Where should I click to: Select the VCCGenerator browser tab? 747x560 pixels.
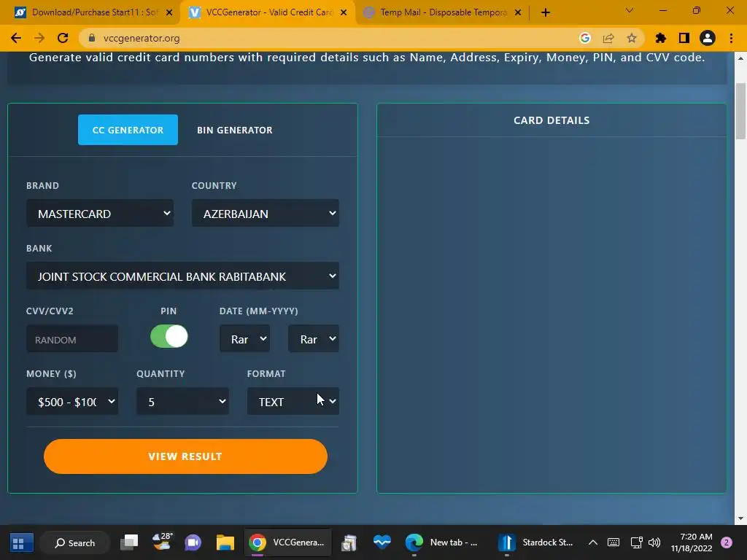268,12
